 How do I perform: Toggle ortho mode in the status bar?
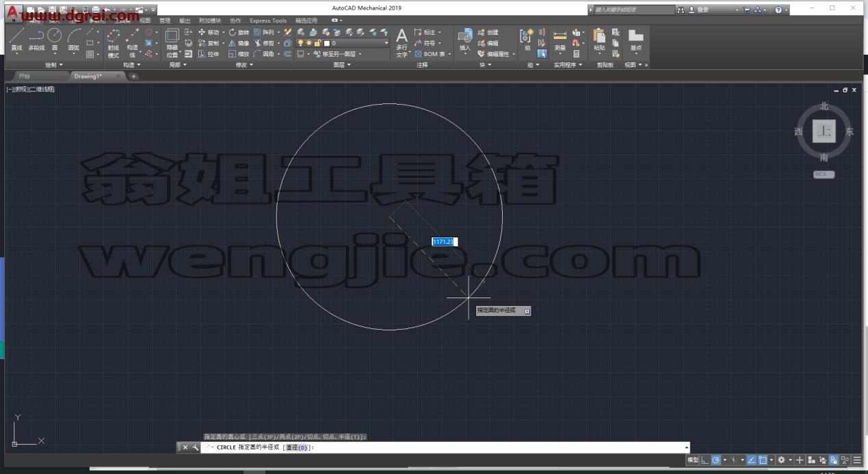pos(705,460)
